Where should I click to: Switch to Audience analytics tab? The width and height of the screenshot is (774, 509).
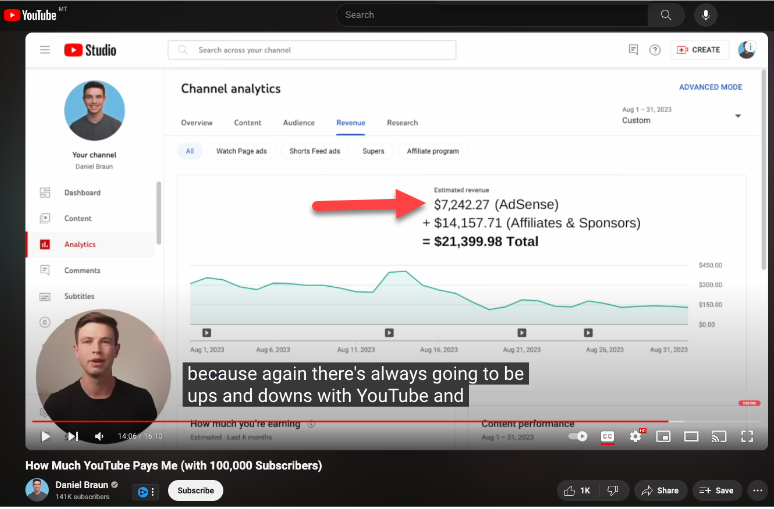pyautogui.click(x=299, y=122)
